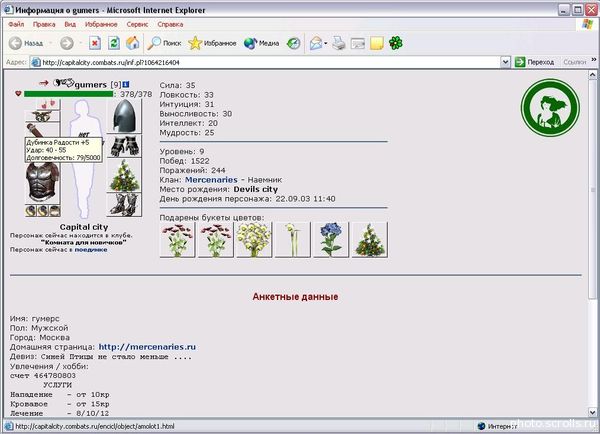Click the yellow flower bouquet gift
The image size is (600, 434).
(254, 240)
